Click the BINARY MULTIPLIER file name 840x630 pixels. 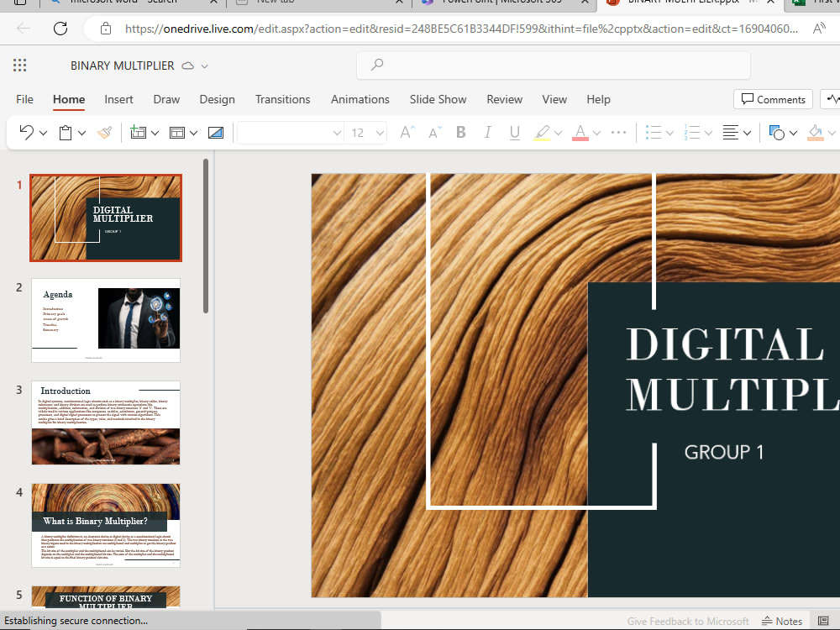pos(122,66)
